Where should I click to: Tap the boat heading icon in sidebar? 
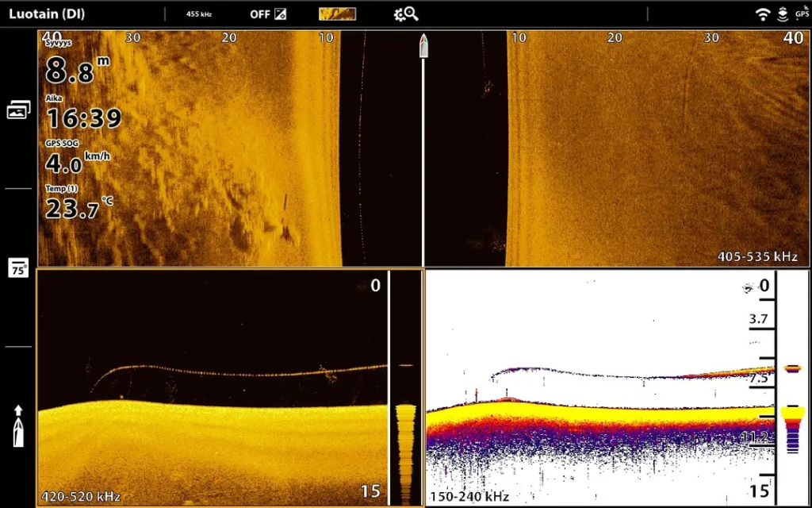(x=18, y=425)
